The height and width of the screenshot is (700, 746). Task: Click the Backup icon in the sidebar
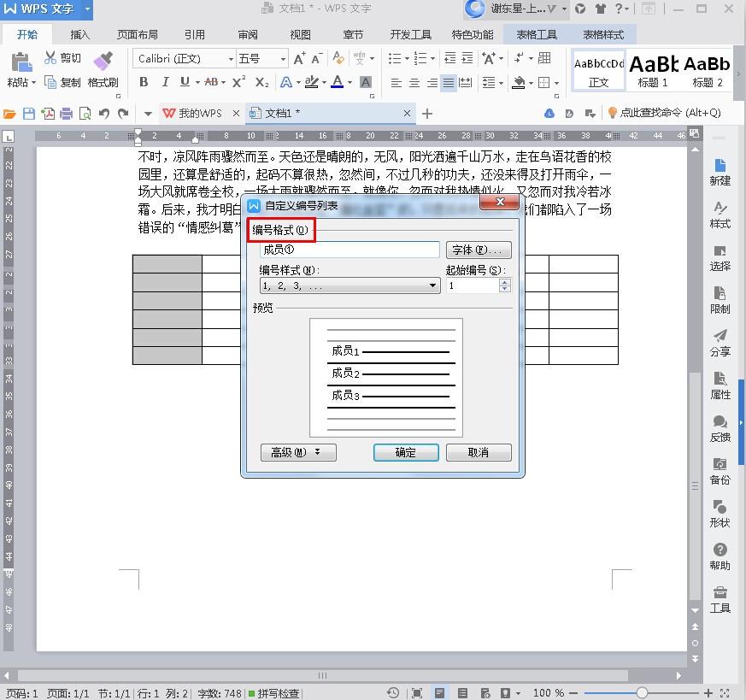pyautogui.click(x=720, y=470)
